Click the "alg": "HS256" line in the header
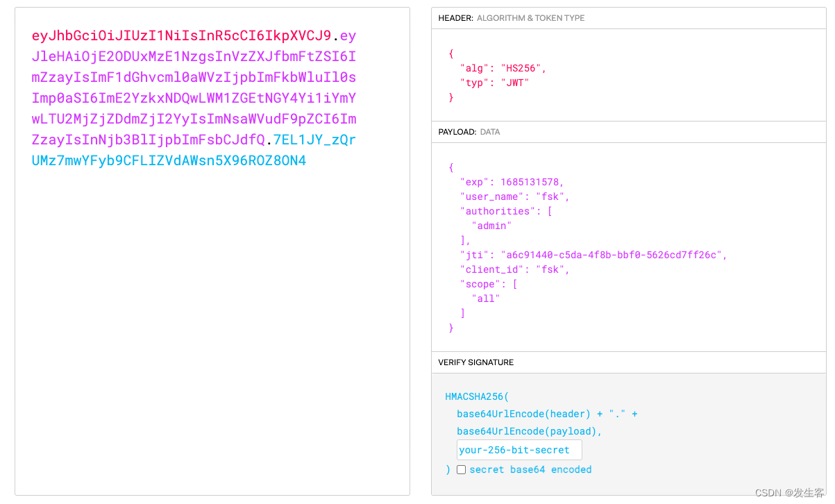This screenshot has height=504, width=835. 503,68
